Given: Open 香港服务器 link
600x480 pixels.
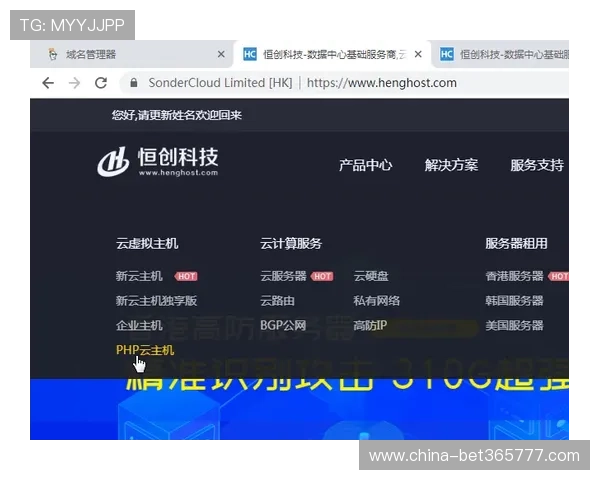Looking at the screenshot, I should (x=514, y=276).
